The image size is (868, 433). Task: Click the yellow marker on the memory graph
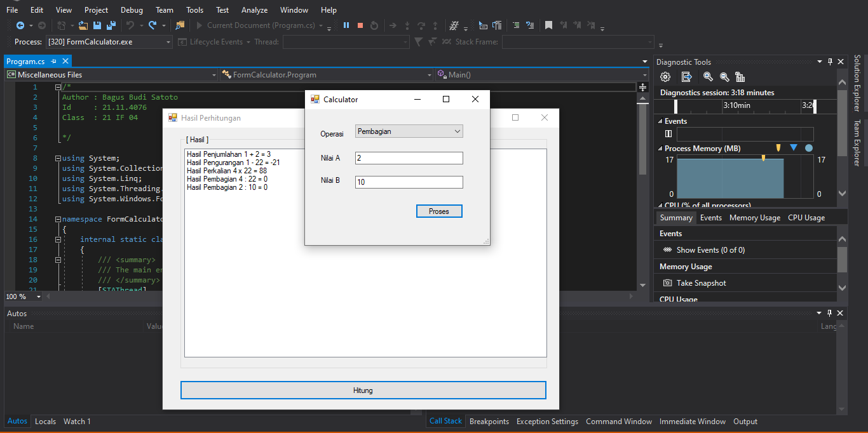pos(764,157)
